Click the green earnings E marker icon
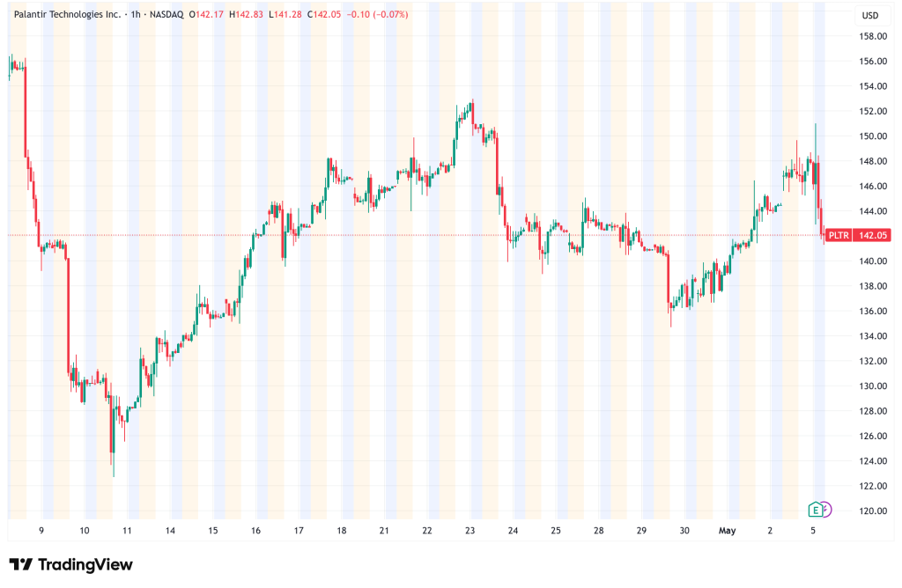Screen dimensions: 902x588 (x=815, y=510)
